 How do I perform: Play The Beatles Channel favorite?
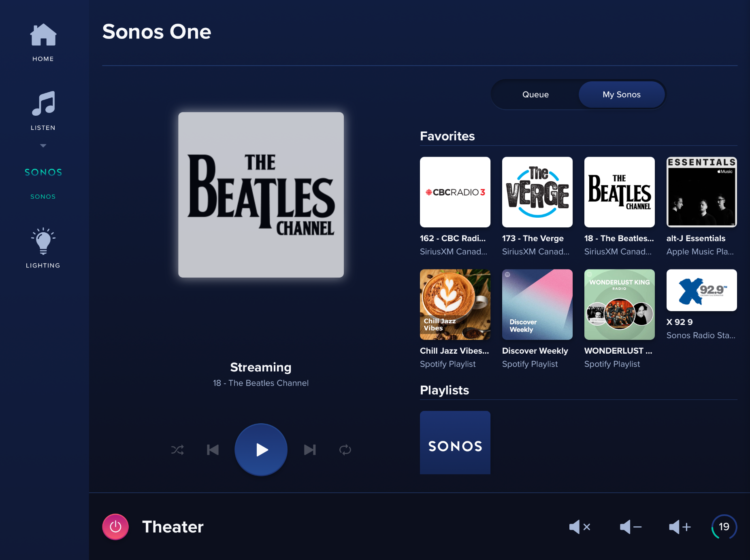coord(619,192)
